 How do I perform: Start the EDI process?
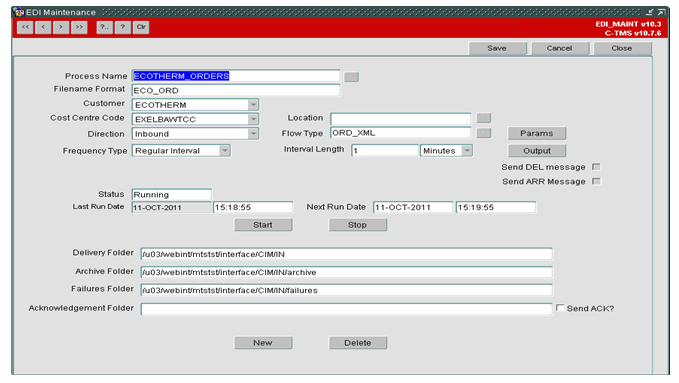coord(263,225)
